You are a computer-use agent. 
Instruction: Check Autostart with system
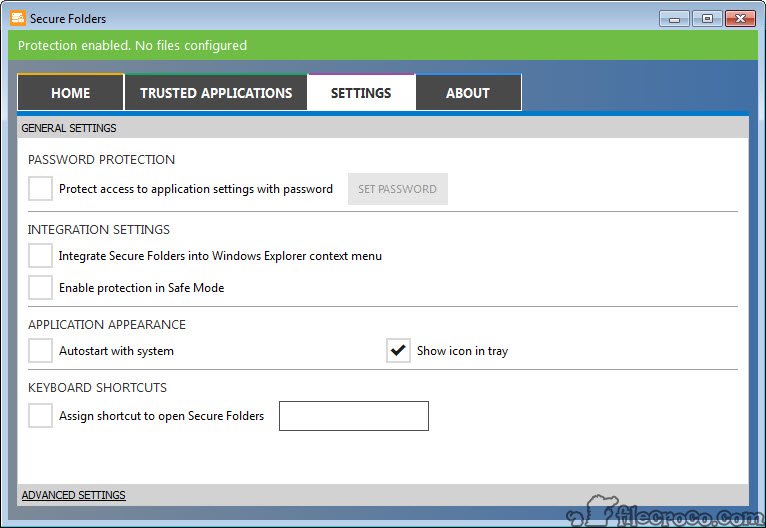[40, 351]
